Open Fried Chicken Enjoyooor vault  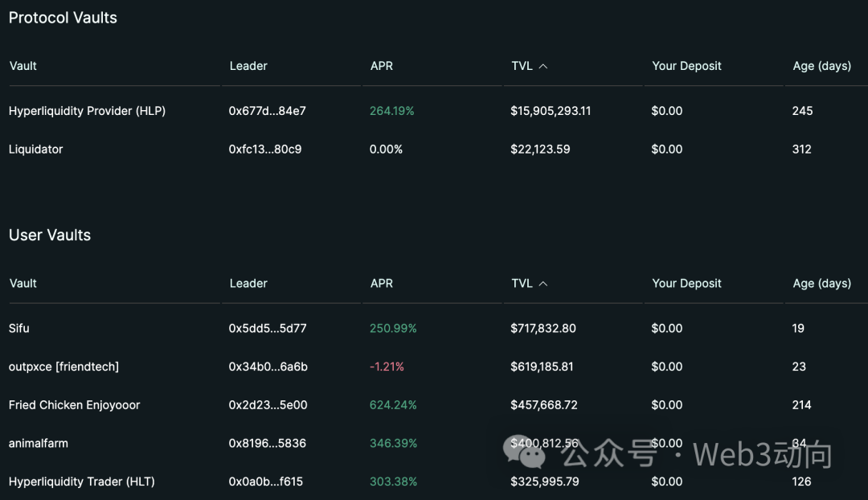[x=74, y=405]
